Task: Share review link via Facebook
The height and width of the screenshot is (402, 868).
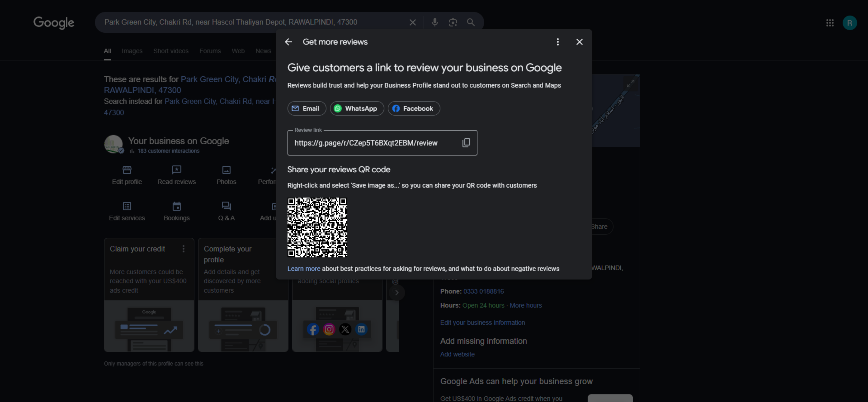Action: [414, 109]
